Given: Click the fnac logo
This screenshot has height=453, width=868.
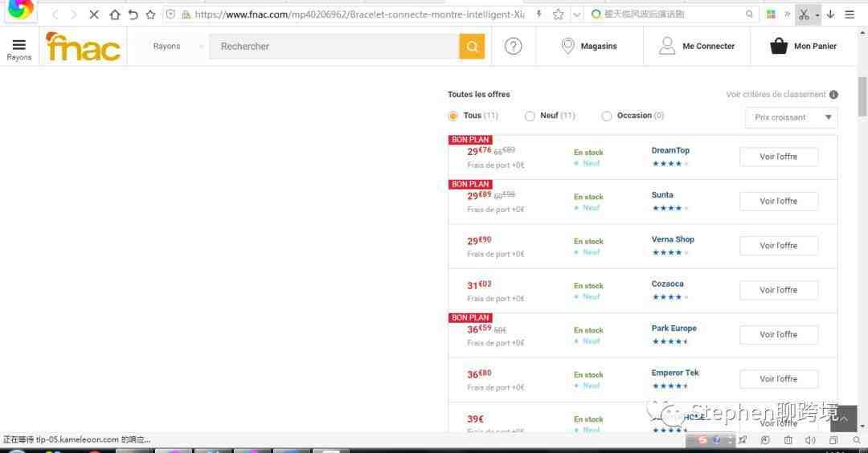Looking at the screenshot, I should [83, 47].
